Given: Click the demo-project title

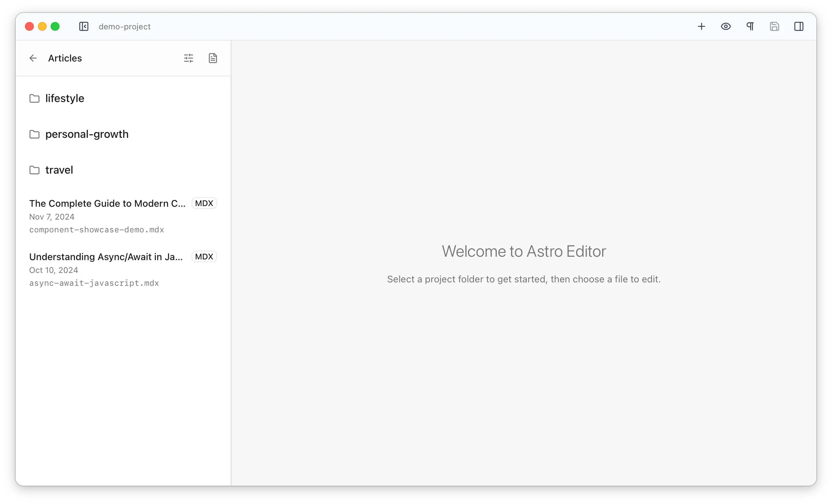Looking at the screenshot, I should click(125, 26).
